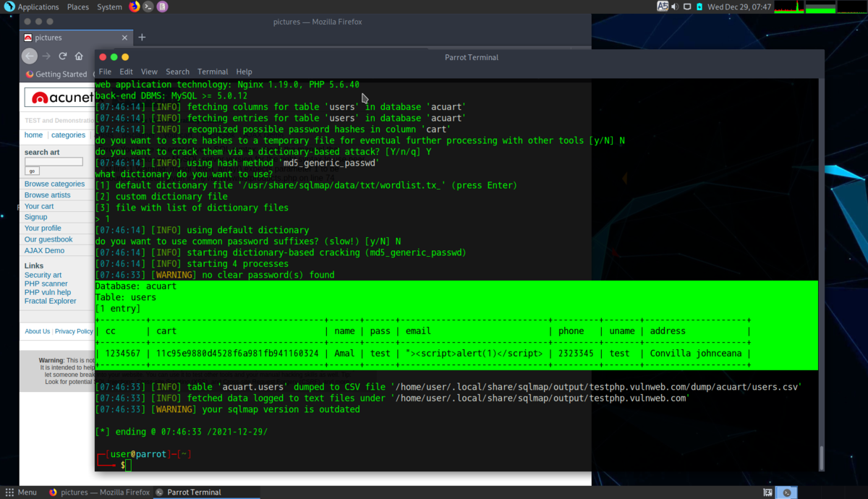Screen dimensions: 868x499
Task: Click the purple text editor launcher icon
Action: coord(162,7)
